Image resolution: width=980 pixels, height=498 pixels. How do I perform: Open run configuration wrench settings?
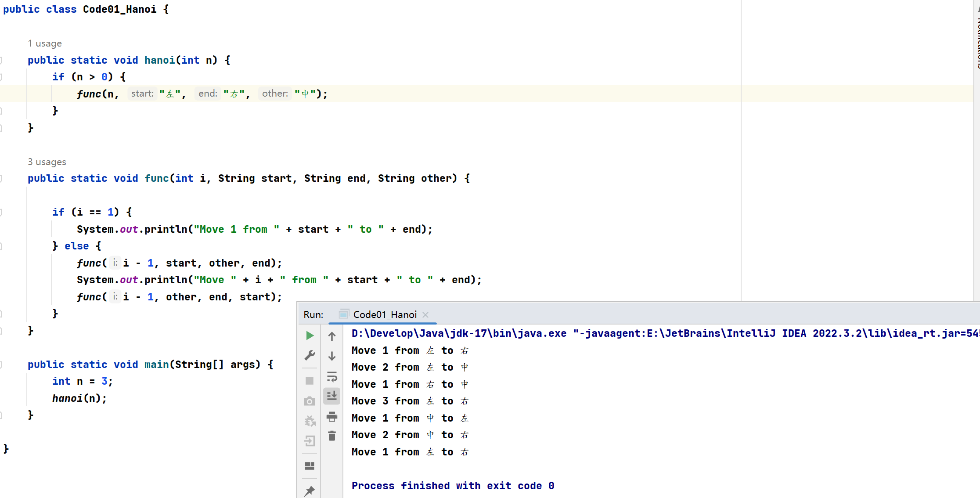310,355
